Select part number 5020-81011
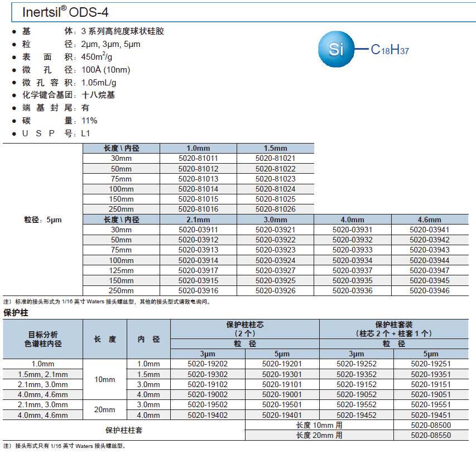Image resolution: width=476 pixels, height=453 pixels. click(198, 159)
